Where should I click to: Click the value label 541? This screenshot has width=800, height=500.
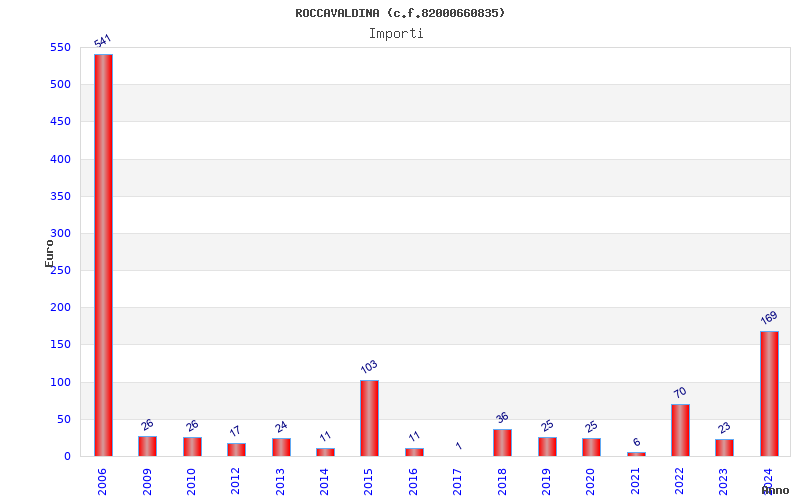click(x=103, y=41)
